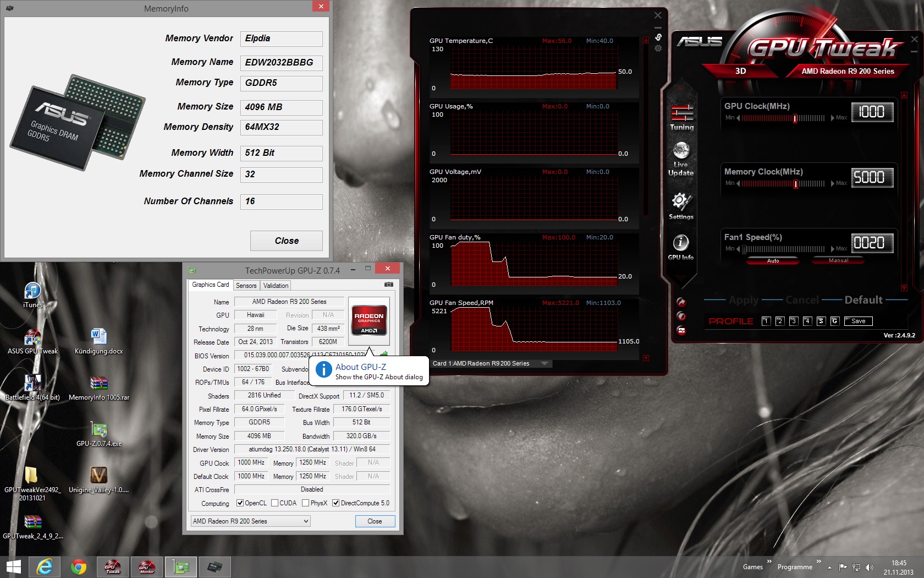Switch to the Sensors tab in GPU-Z
Screen dimensions: 924x578
[x=246, y=286]
